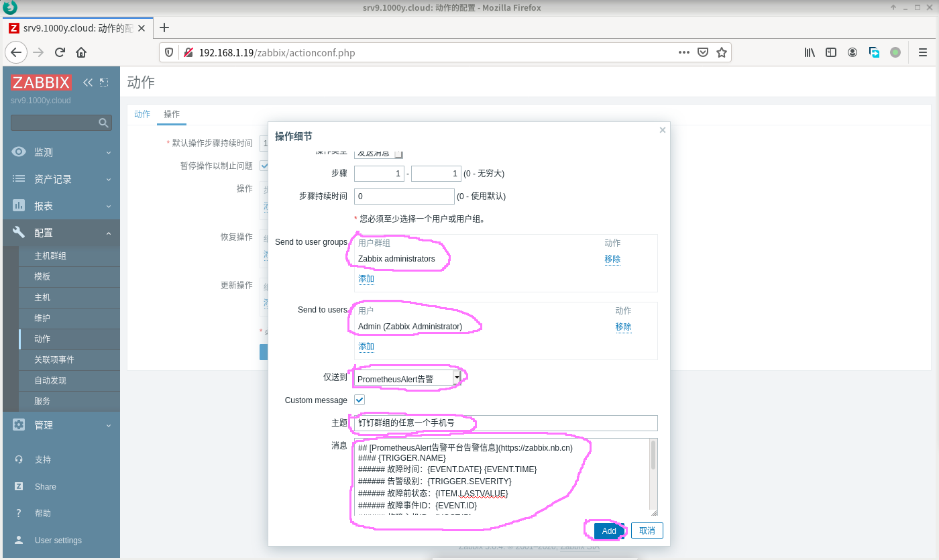Switch to the 操作 tab

(172, 114)
